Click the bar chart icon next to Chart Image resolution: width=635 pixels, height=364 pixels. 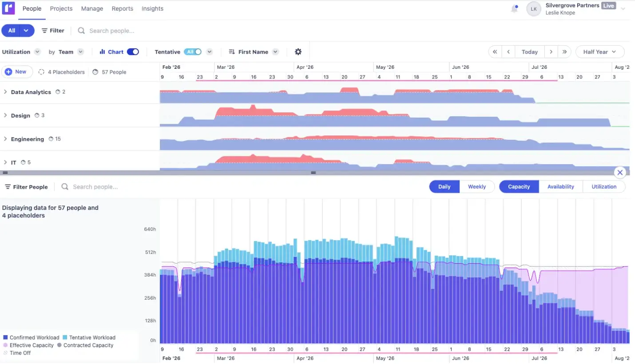[x=102, y=51]
